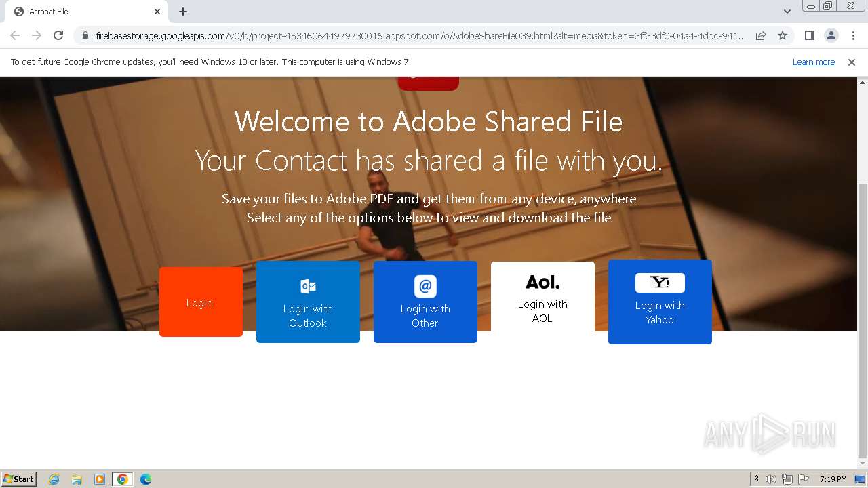Dismiss the Chrome update infobar
Viewport: 868px width, 488px height.
852,62
